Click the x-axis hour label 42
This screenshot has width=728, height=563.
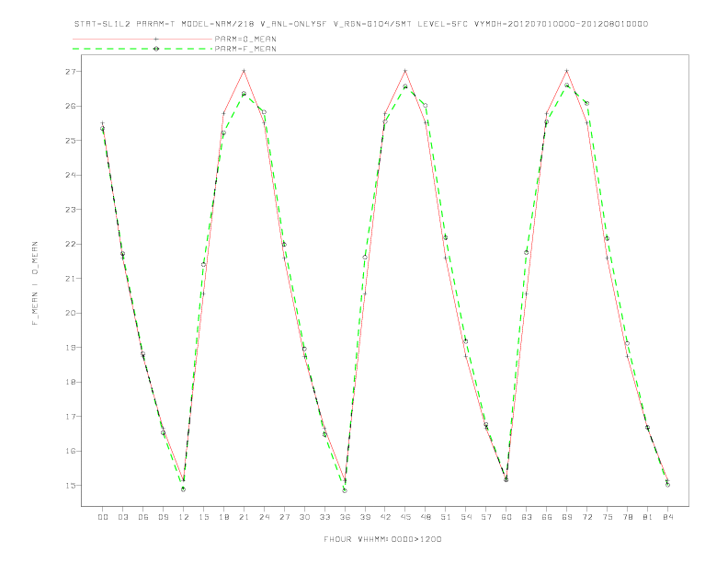click(385, 517)
